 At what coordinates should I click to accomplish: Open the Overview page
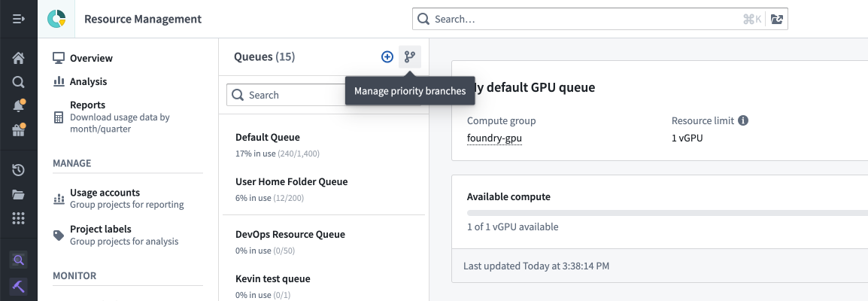point(91,58)
